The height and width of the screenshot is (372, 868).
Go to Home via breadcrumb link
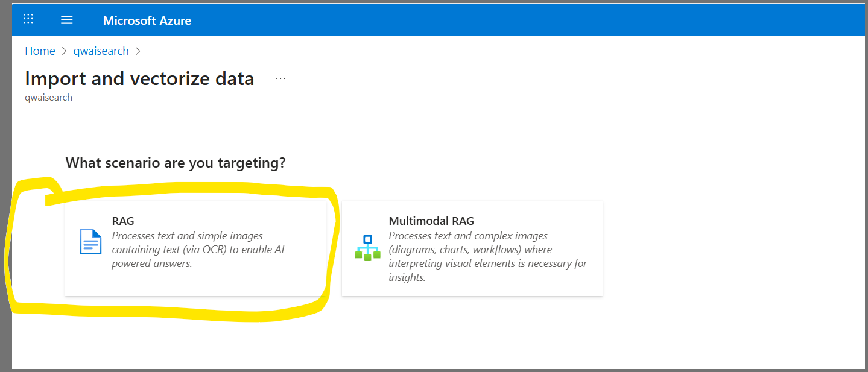(40, 51)
